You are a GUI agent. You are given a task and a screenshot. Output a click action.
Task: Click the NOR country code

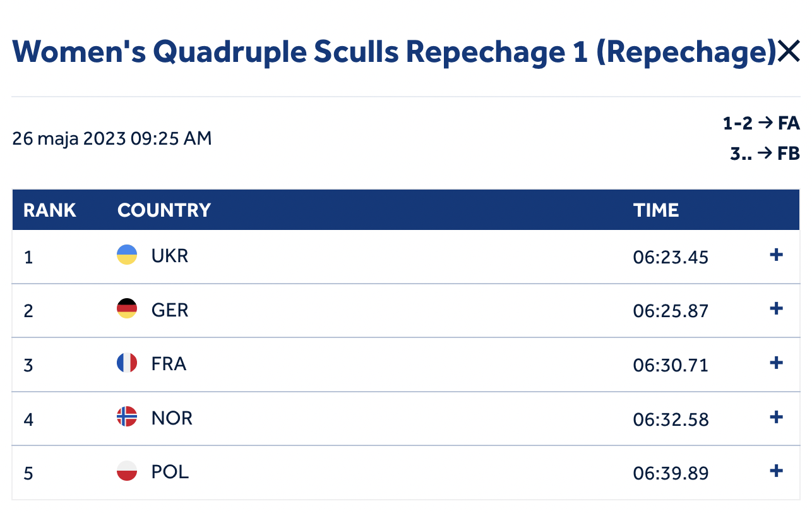172,418
